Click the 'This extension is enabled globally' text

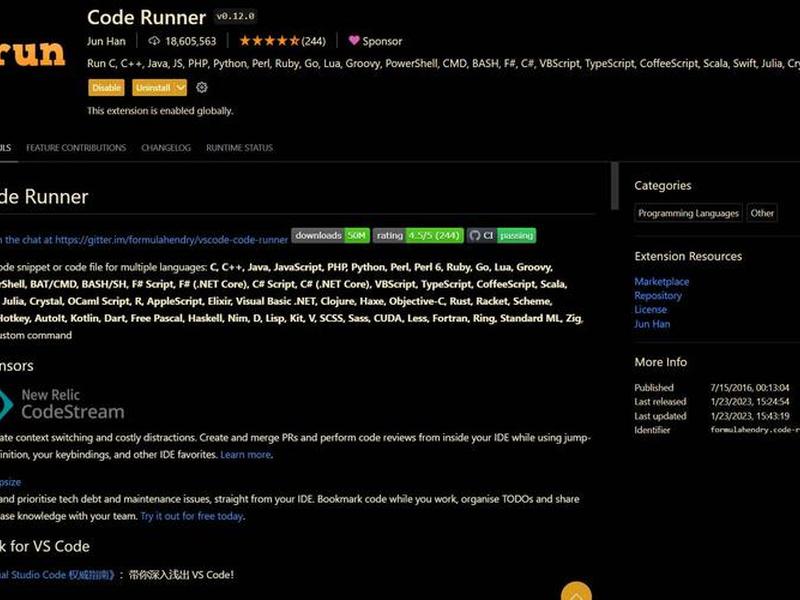point(160,110)
